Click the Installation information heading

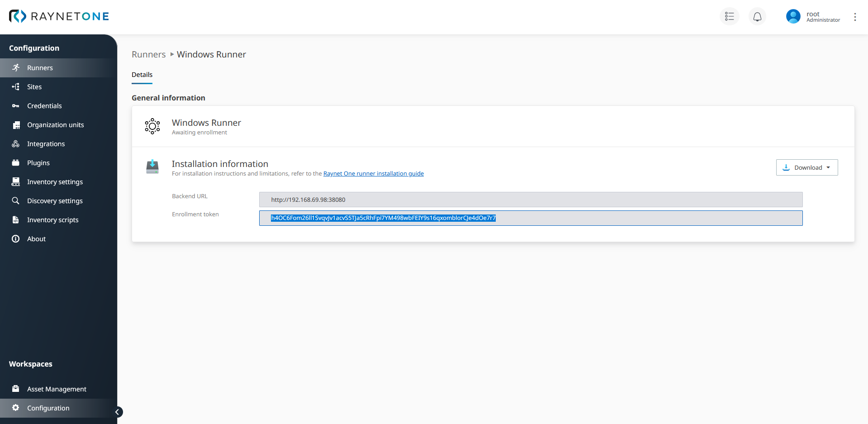220,164
